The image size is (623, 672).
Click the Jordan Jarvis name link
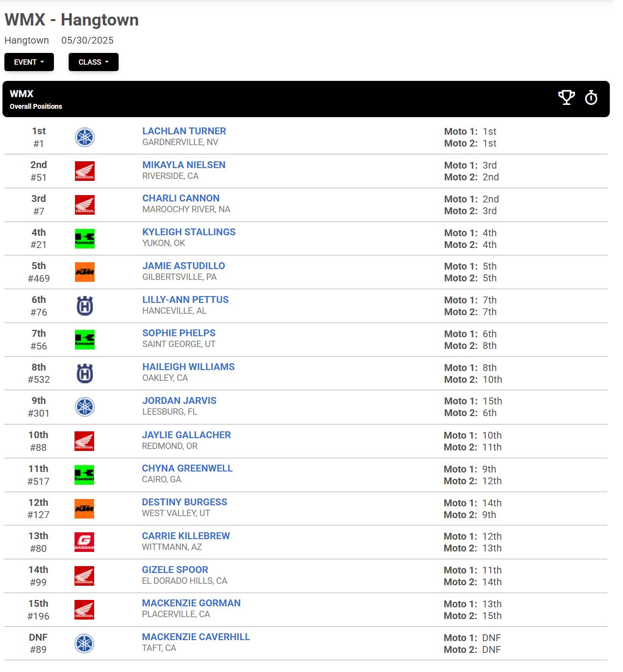(179, 400)
